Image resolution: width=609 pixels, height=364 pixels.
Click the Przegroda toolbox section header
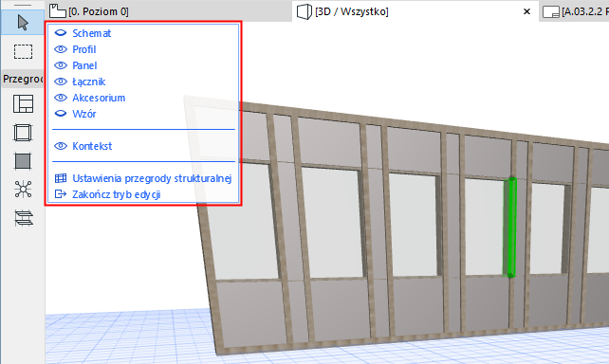tap(23, 79)
